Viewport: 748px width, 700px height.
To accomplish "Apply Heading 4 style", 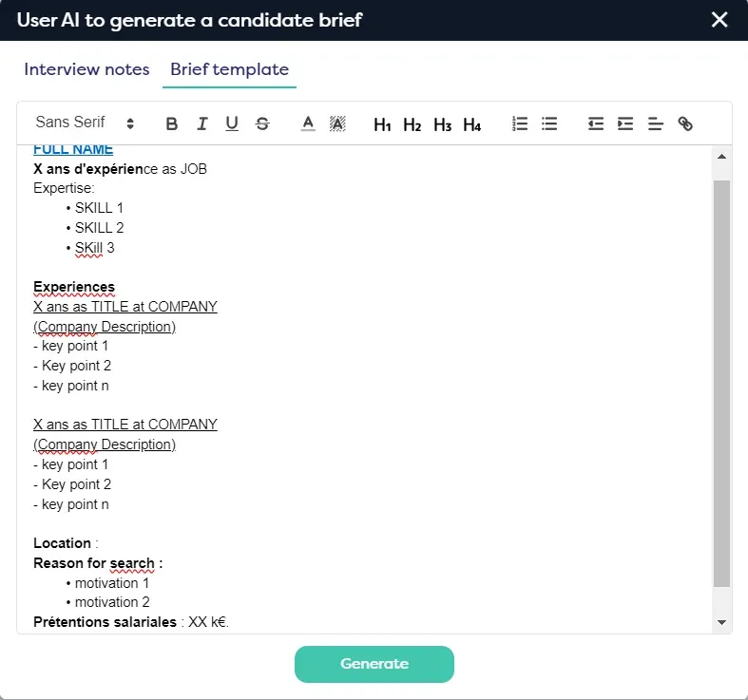I will [472, 124].
